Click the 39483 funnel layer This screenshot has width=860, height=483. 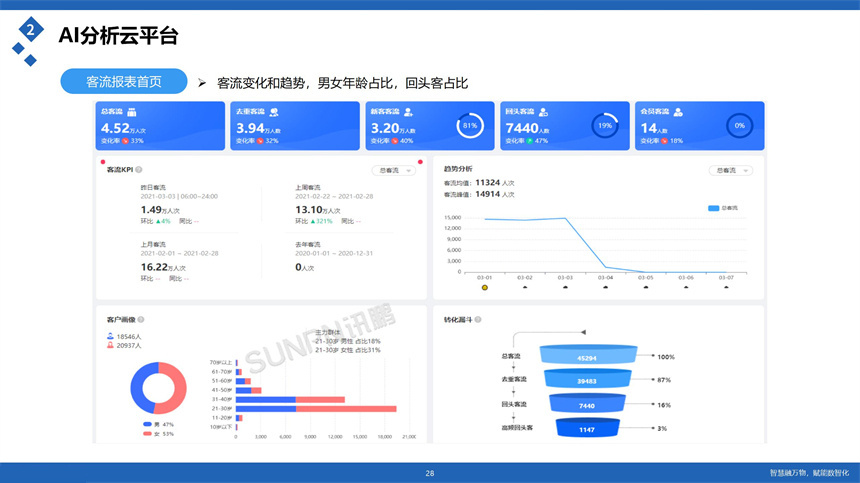(587, 379)
